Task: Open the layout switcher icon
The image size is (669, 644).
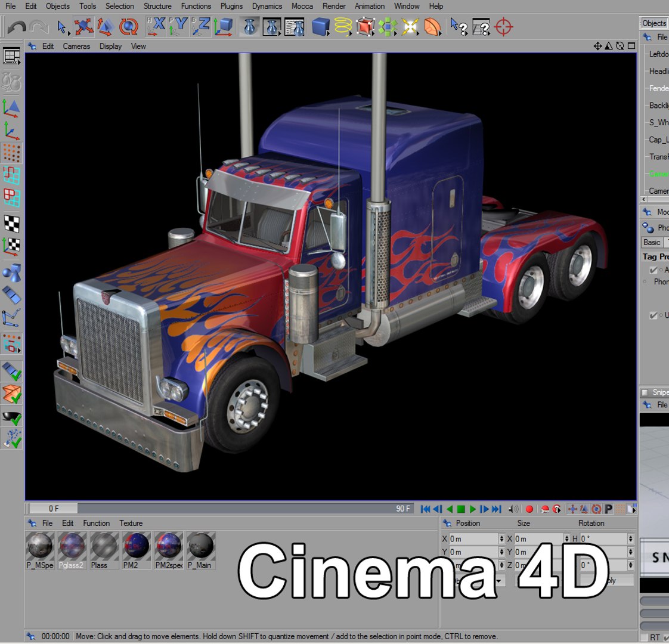Action: pyautogui.click(x=11, y=56)
